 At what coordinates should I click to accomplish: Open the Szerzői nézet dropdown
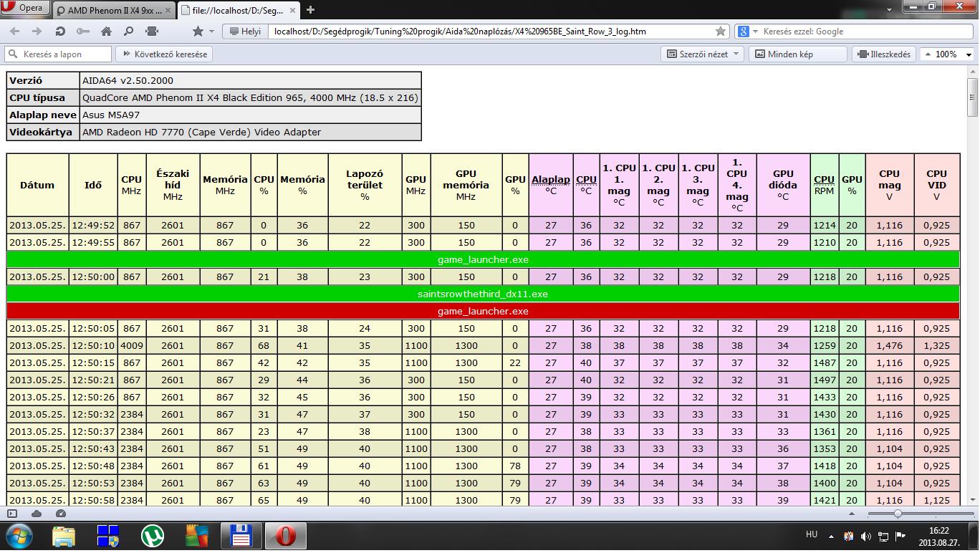tap(703, 54)
